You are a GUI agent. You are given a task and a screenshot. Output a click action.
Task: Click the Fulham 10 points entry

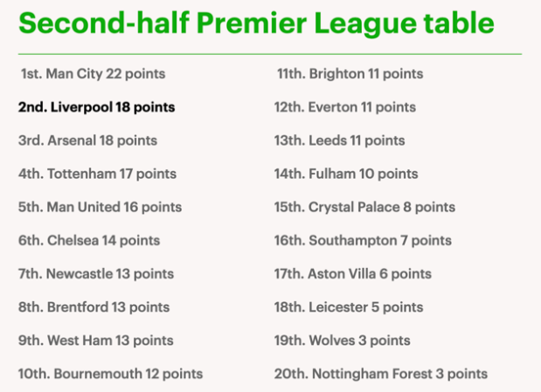click(346, 174)
